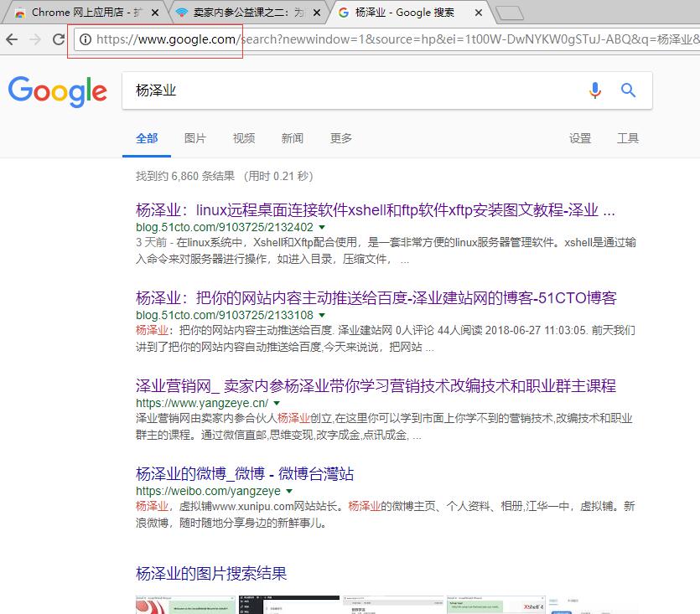Expand dropdown next to weibo.com/yangzeye URL
The height and width of the screenshot is (614, 700).
click(x=289, y=491)
